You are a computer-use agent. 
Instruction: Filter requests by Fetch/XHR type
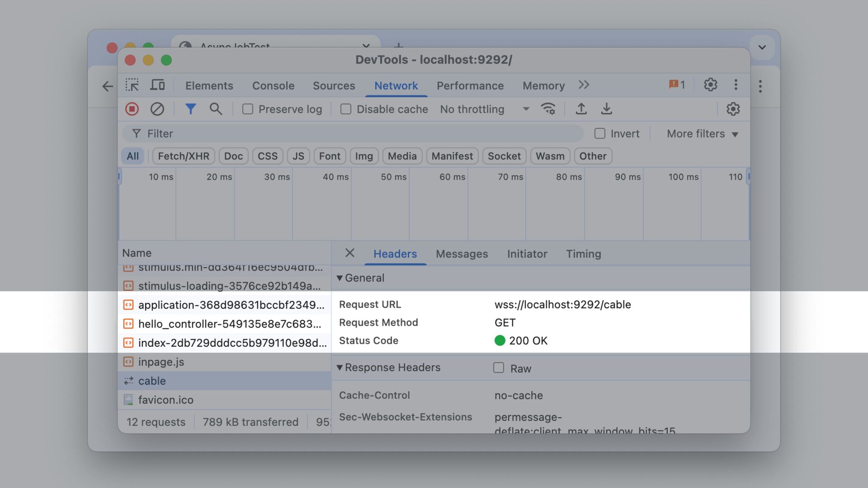click(x=184, y=156)
